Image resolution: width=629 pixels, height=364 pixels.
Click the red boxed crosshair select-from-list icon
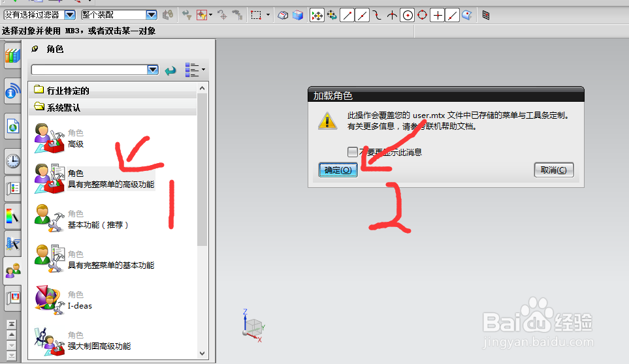click(201, 16)
